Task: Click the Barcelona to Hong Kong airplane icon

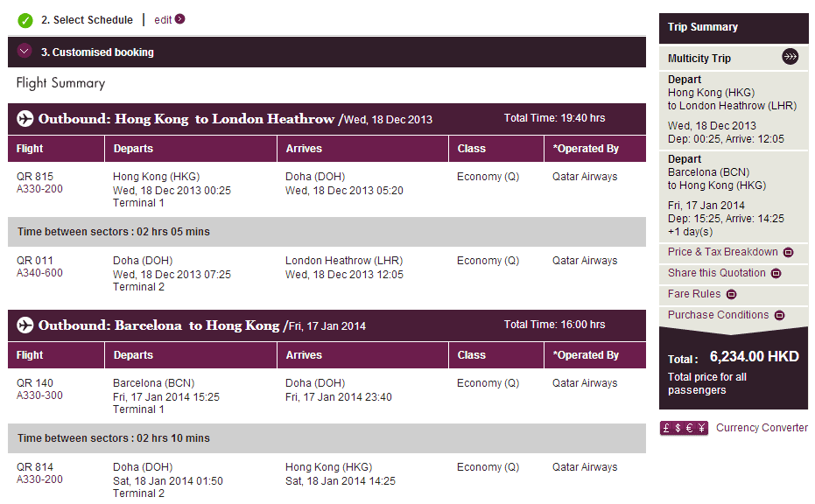Action: [x=25, y=325]
